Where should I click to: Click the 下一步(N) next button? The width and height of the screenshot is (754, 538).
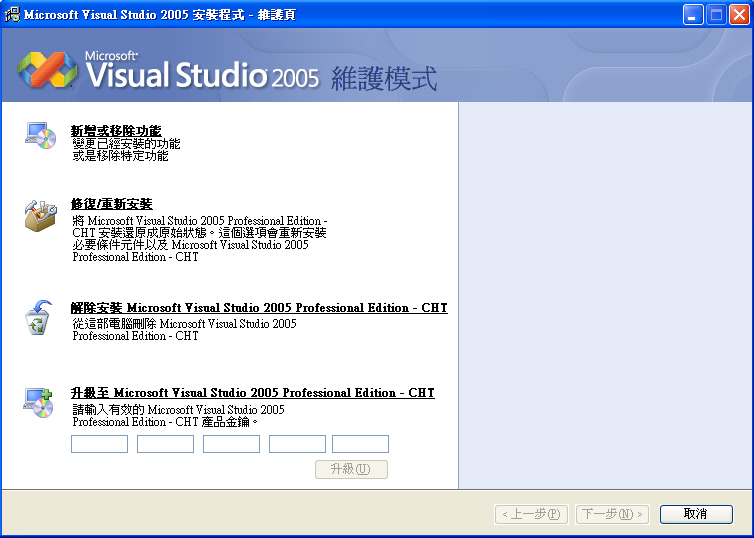613,514
